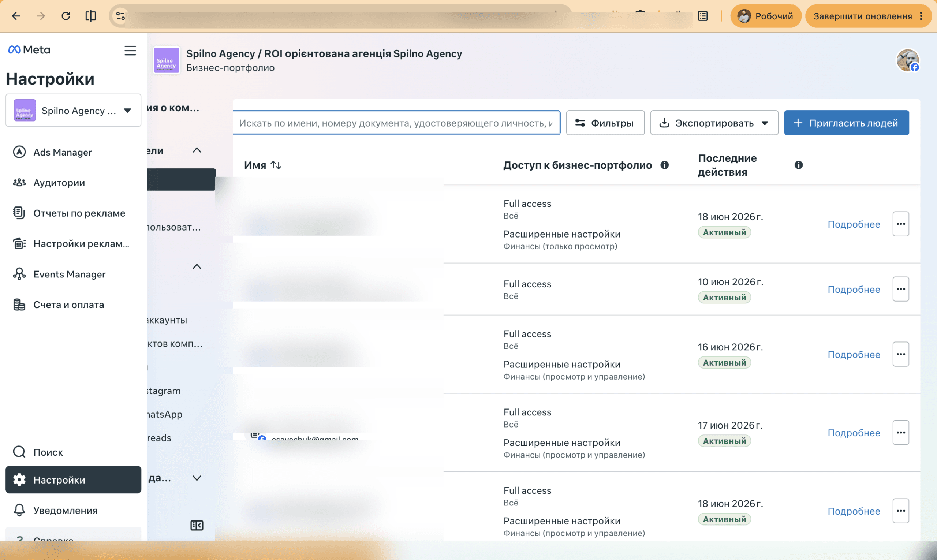
Task: Open the user avatar in the top right
Action: click(908, 60)
